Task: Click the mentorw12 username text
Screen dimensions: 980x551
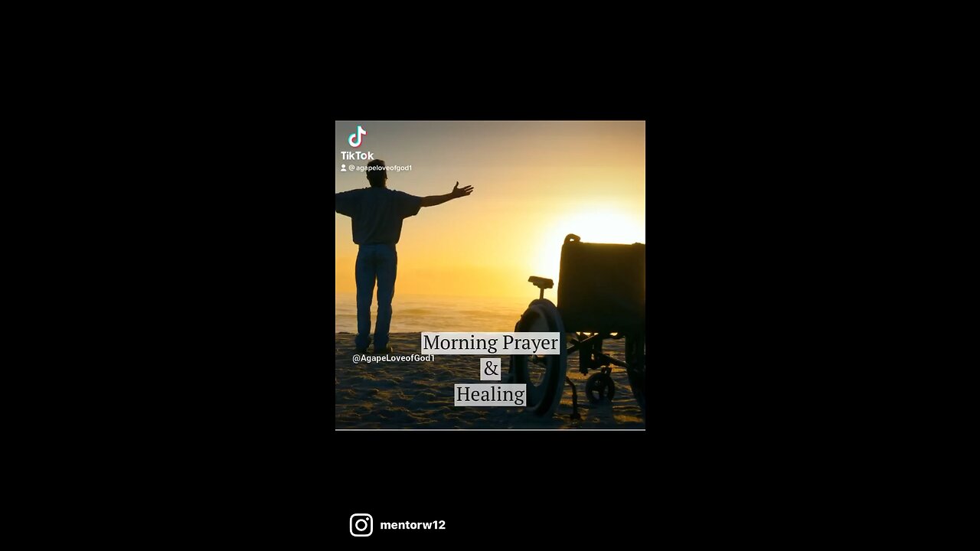Action: [413, 525]
